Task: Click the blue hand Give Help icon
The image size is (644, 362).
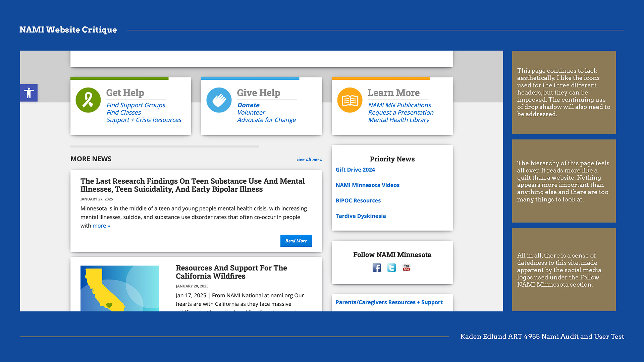Action: click(x=219, y=100)
